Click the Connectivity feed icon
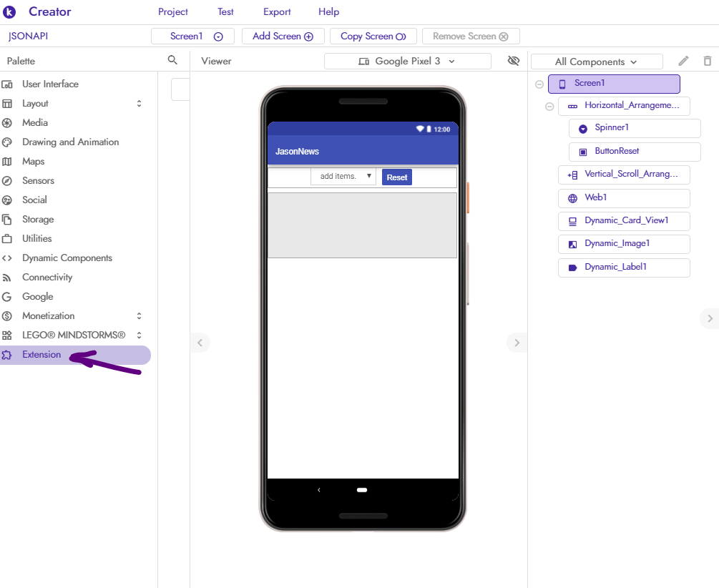The height and width of the screenshot is (588, 719). tap(7, 278)
